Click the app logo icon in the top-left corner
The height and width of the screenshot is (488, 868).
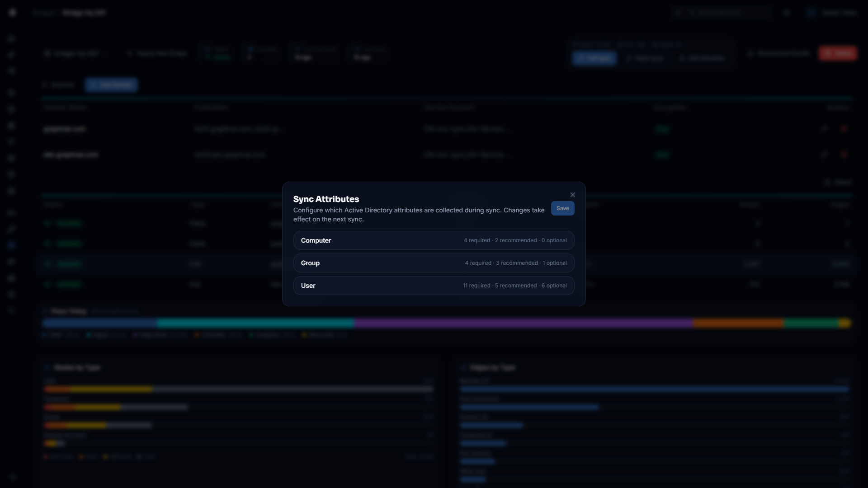pos(13,13)
